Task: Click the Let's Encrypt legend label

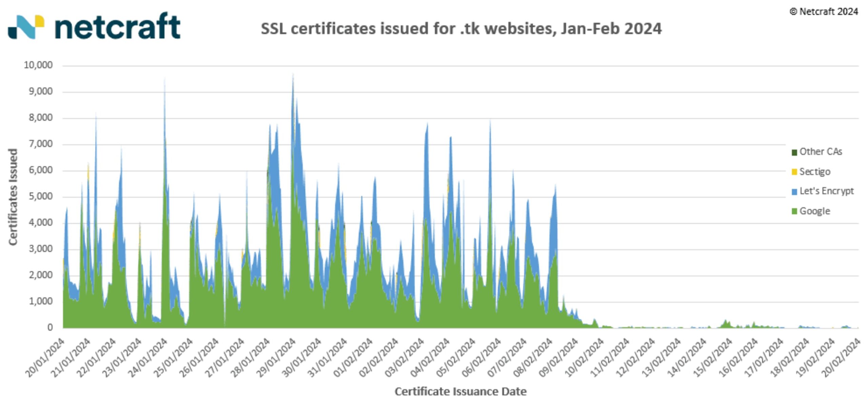Action: pos(827,191)
